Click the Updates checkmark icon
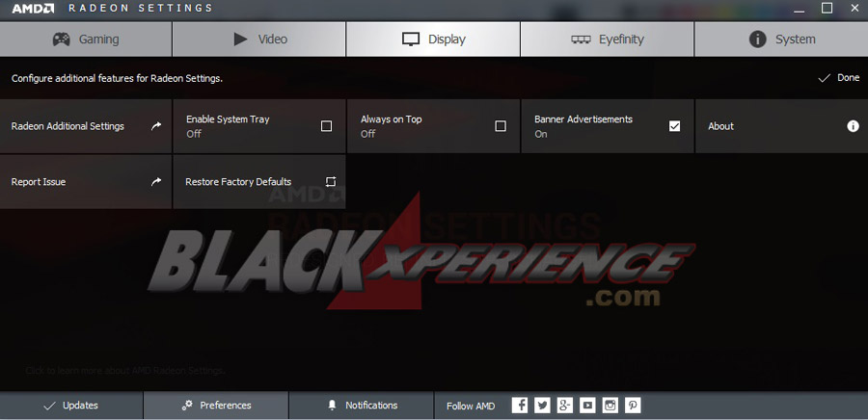Viewport: 868px width, 420px height. point(49,406)
